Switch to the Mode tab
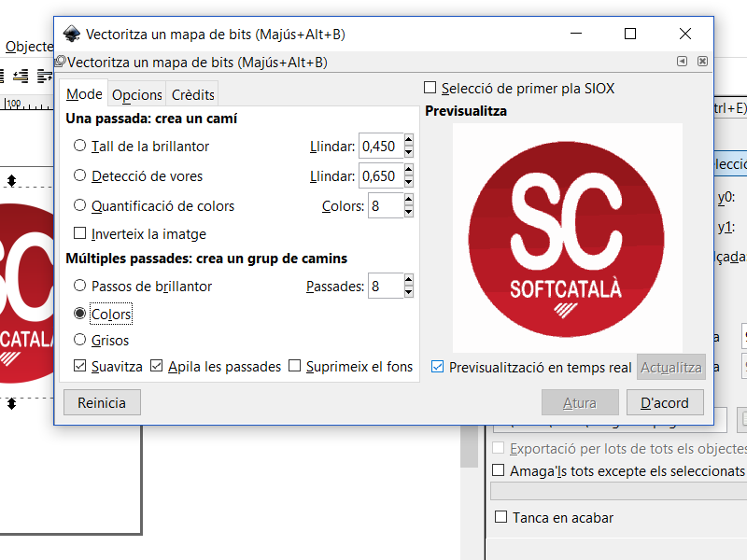747x560 pixels. tap(84, 94)
